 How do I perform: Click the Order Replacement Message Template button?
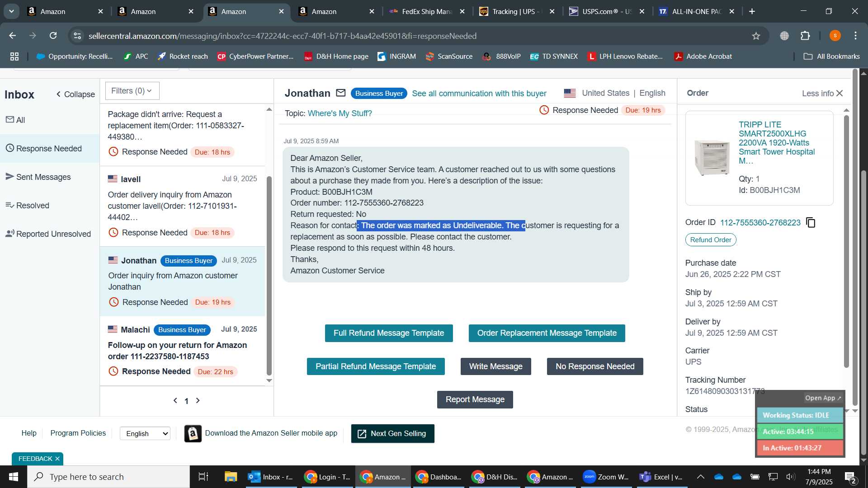(x=547, y=333)
